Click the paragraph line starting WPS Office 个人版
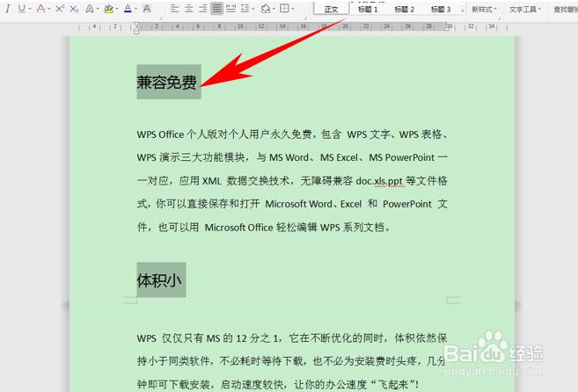The image size is (578, 392). (292, 134)
